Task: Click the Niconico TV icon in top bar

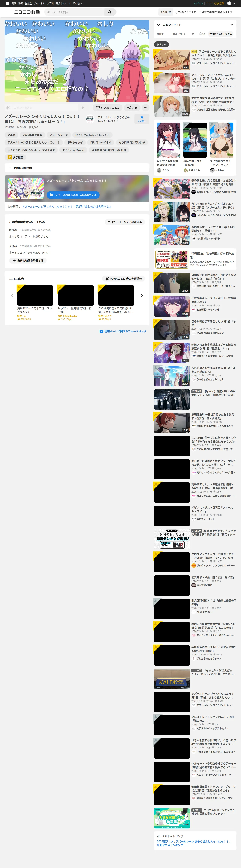Action: tap(8, 3)
